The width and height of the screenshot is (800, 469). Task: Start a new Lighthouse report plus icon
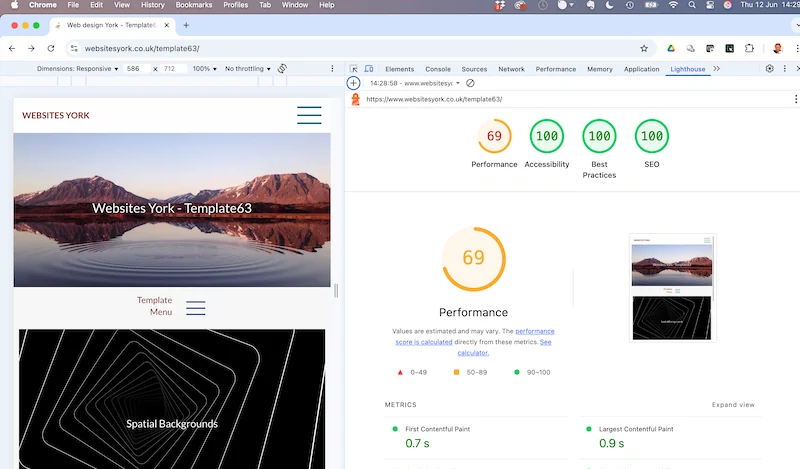pos(353,83)
